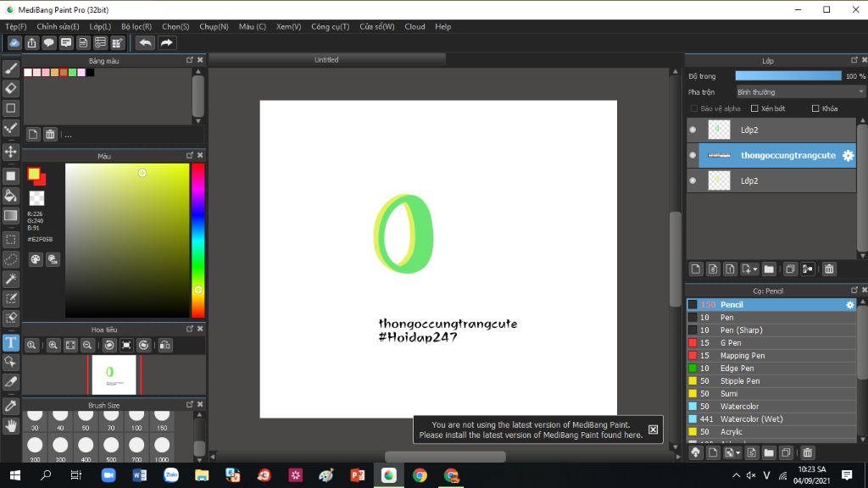868x488 pixels.
Task: Pick the green swatch in Bảng màu palette
Action: pos(72,73)
